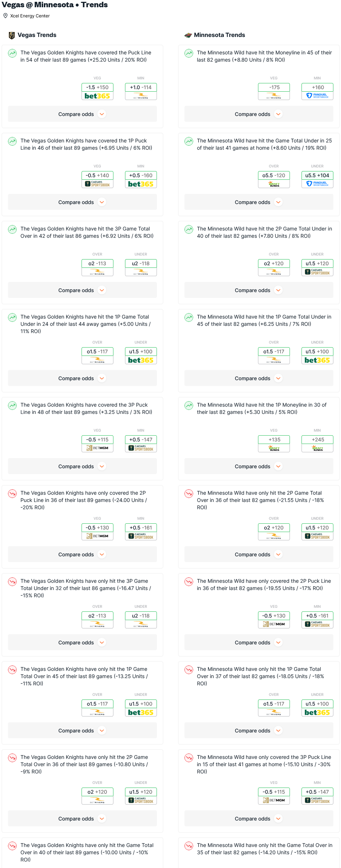The width and height of the screenshot is (341, 868).
Task: Select DraftKings +245 Minnesota 1P moneyline odds
Action: (317, 444)
